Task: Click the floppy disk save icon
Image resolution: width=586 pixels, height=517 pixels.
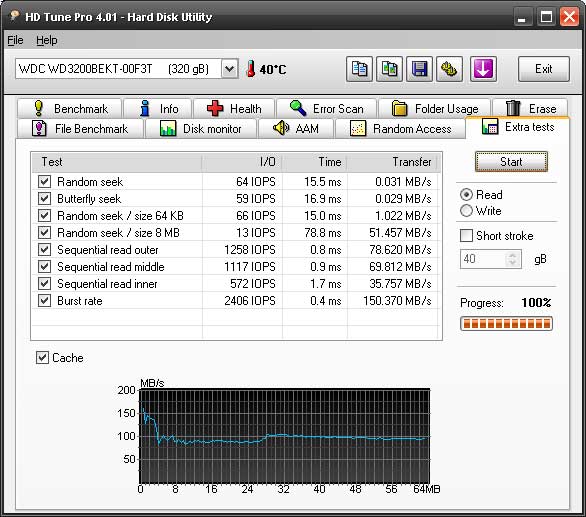Action: pyautogui.click(x=419, y=69)
